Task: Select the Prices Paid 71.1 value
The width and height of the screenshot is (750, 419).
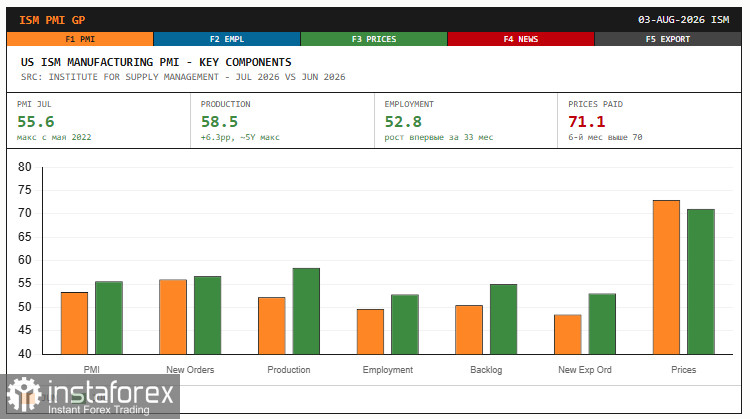Action: [x=586, y=122]
